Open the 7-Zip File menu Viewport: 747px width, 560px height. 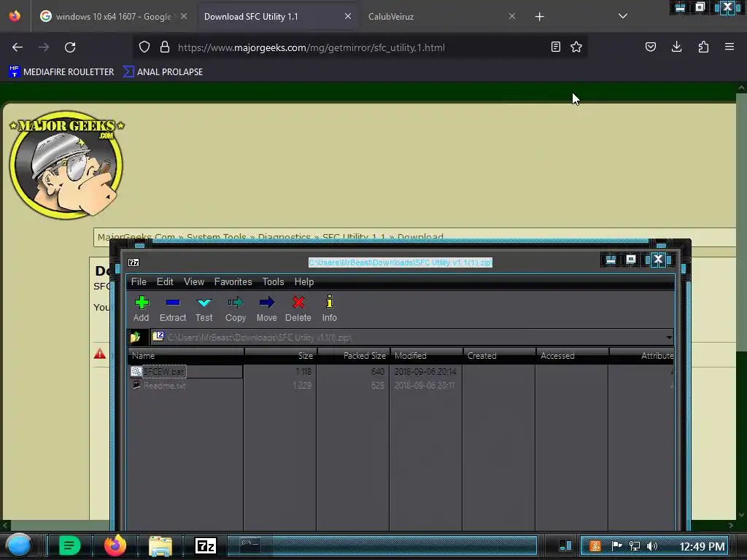click(x=139, y=282)
